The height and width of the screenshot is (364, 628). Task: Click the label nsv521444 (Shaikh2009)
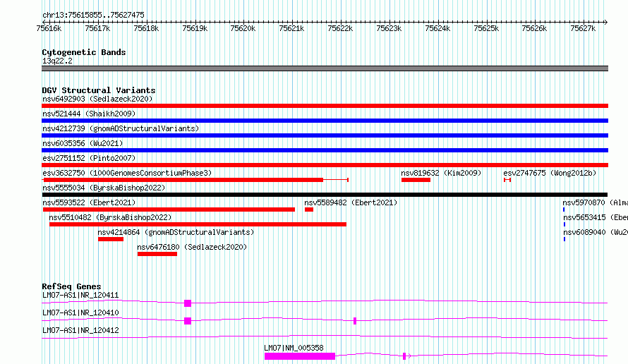(89, 114)
